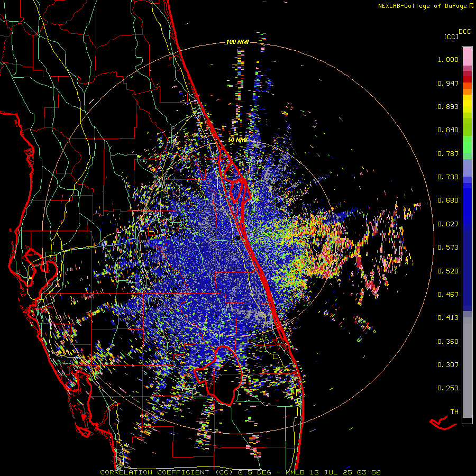Click the 13 JUL 25 date text
The height and width of the screenshot is (476, 476).
[x=332, y=472]
